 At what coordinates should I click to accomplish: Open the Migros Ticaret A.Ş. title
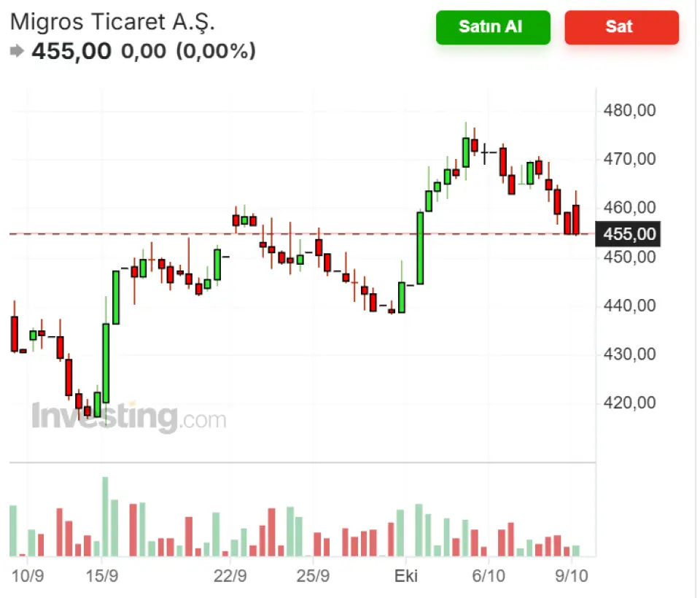pyautogui.click(x=113, y=22)
